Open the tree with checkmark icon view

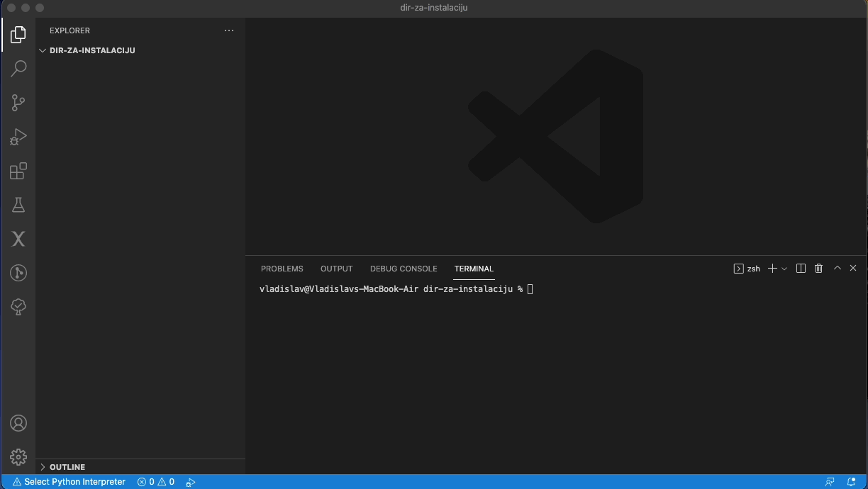coord(18,307)
